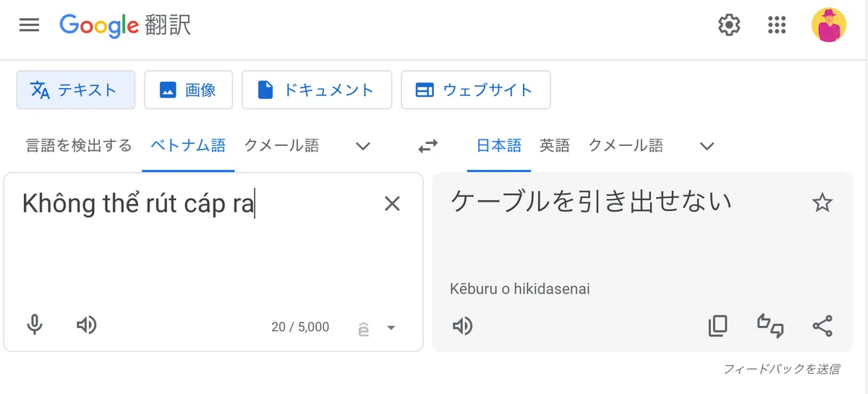Expand the source language list
The height and width of the screenshot is (394, 868).
(x=364, y=146)
